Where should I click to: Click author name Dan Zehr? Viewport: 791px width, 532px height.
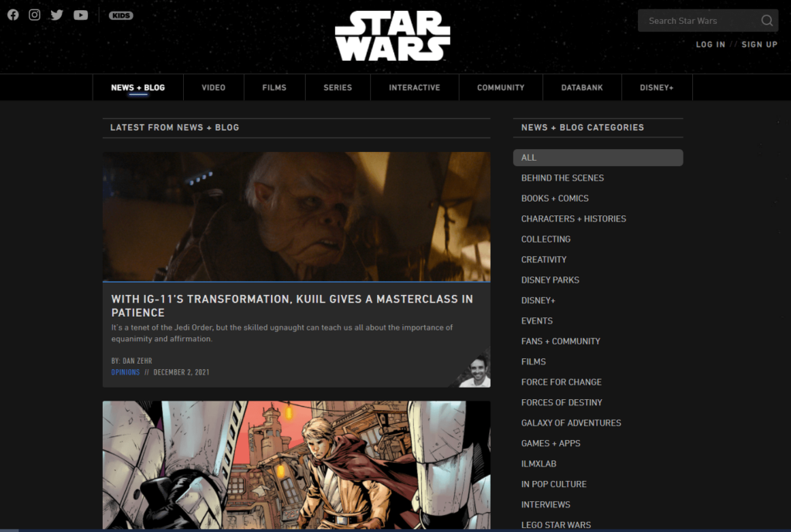tap(137, 361)
